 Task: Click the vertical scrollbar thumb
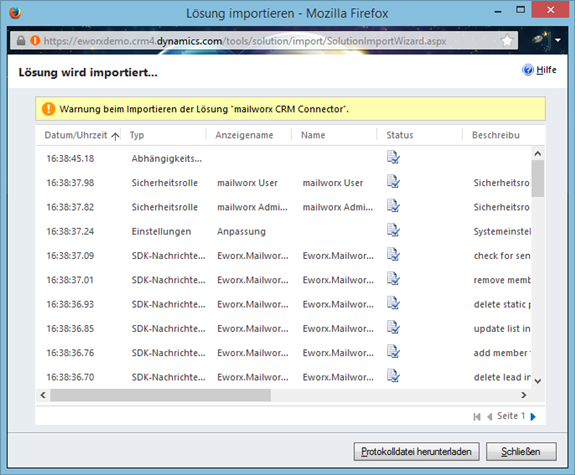(538, 179)
